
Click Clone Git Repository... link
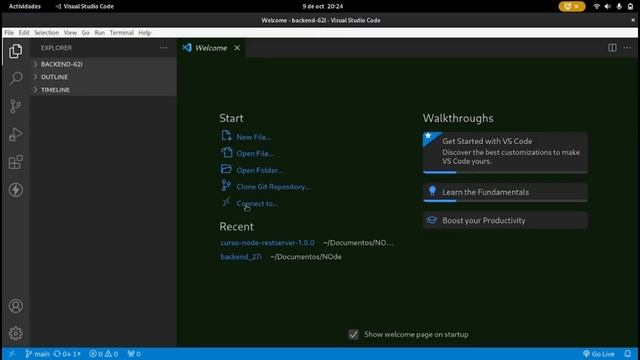(x=273, y=187)
